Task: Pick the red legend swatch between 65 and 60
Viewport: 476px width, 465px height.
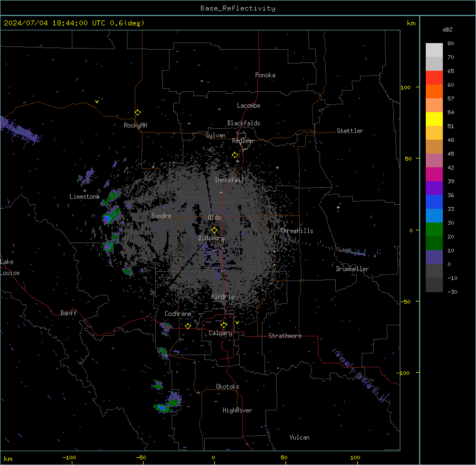Action: click(x=434, y=78)
